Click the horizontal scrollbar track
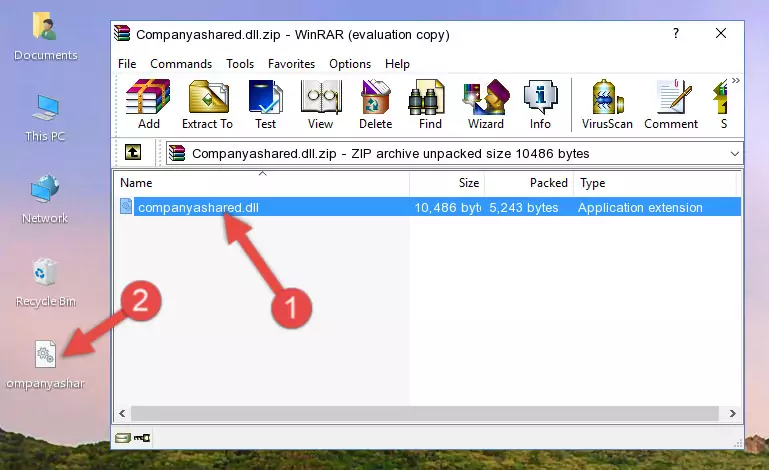This screenshot has height=470, width=769. coord(425,414)
